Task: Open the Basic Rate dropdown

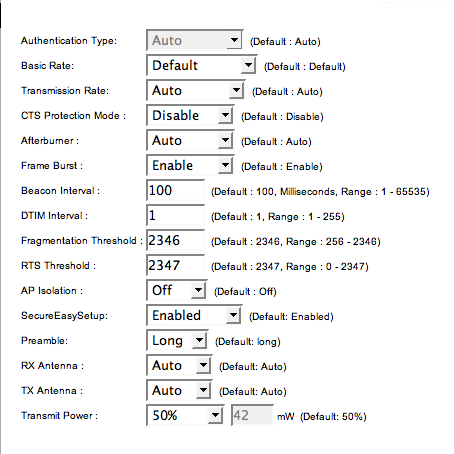Action: tap(202, 65)
